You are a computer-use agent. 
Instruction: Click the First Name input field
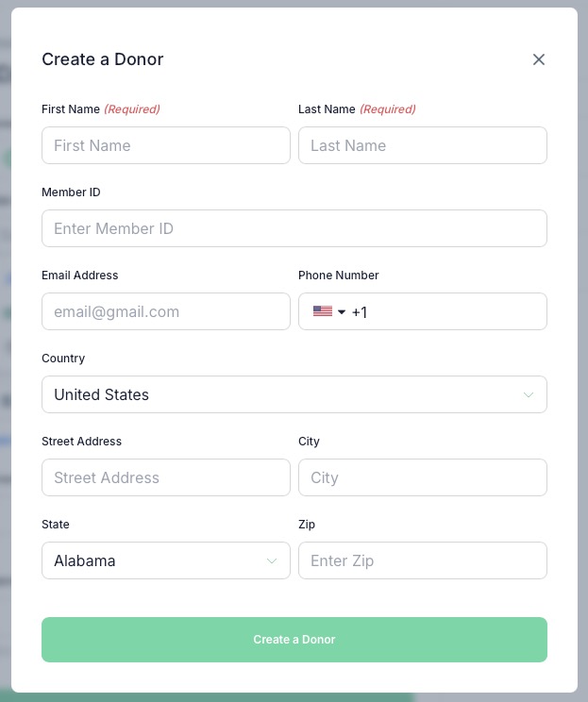click(166, 145)
